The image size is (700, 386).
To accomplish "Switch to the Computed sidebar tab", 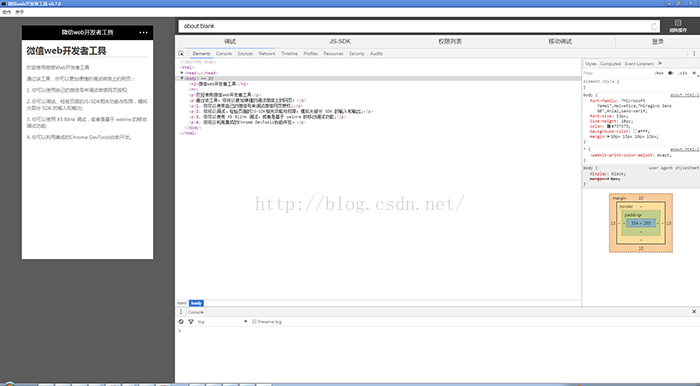I will (610, 64).
